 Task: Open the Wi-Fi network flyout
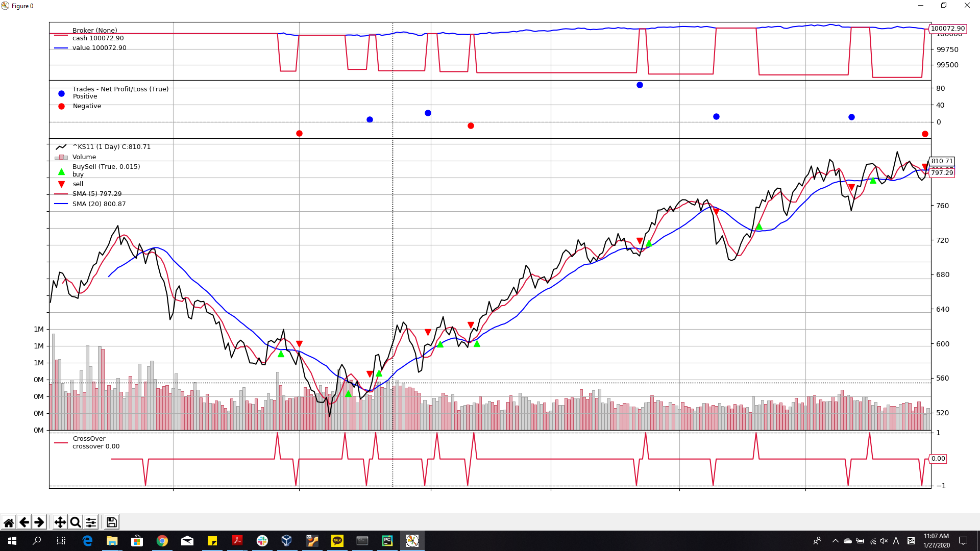873,541
